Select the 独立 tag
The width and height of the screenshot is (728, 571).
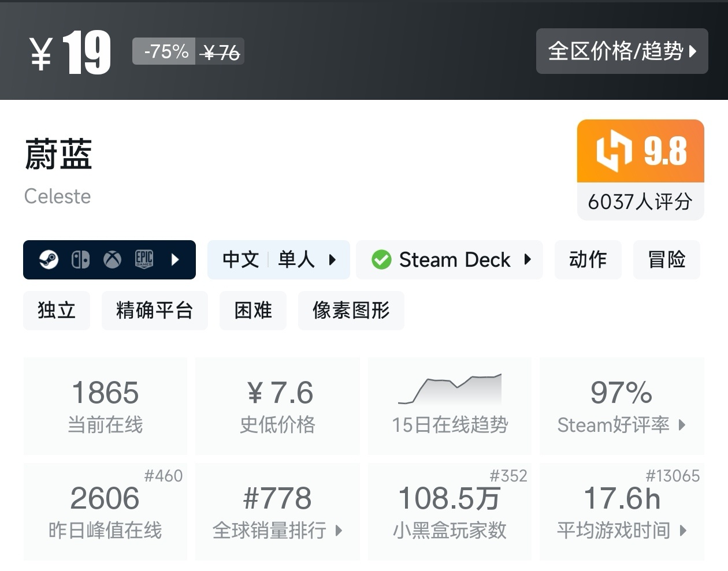[57, 311]
